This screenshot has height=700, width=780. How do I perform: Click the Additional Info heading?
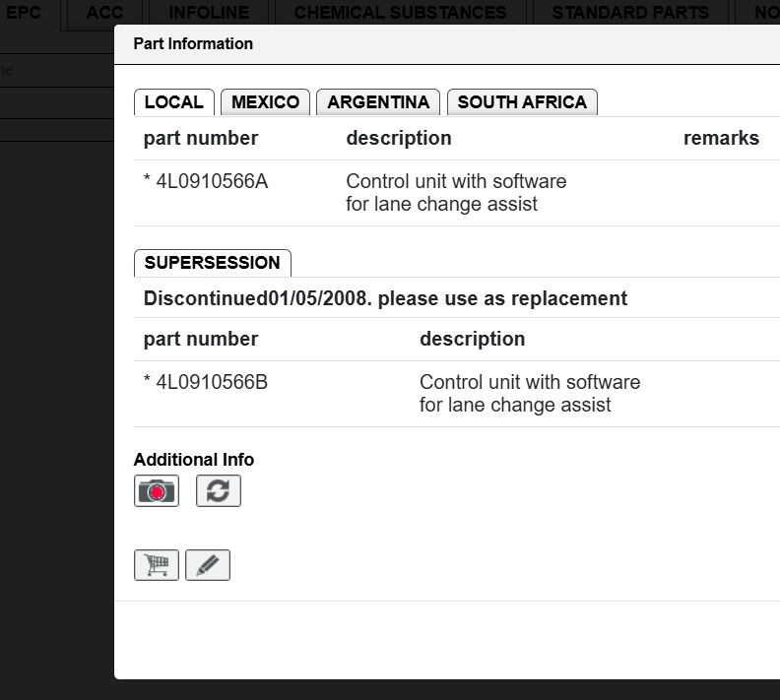click(194, 460)
